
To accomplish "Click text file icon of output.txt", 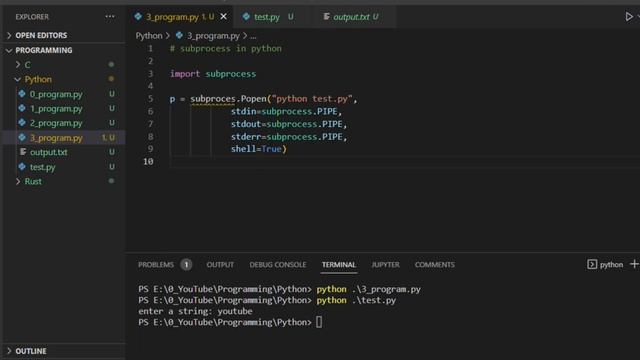I will 23,152.
